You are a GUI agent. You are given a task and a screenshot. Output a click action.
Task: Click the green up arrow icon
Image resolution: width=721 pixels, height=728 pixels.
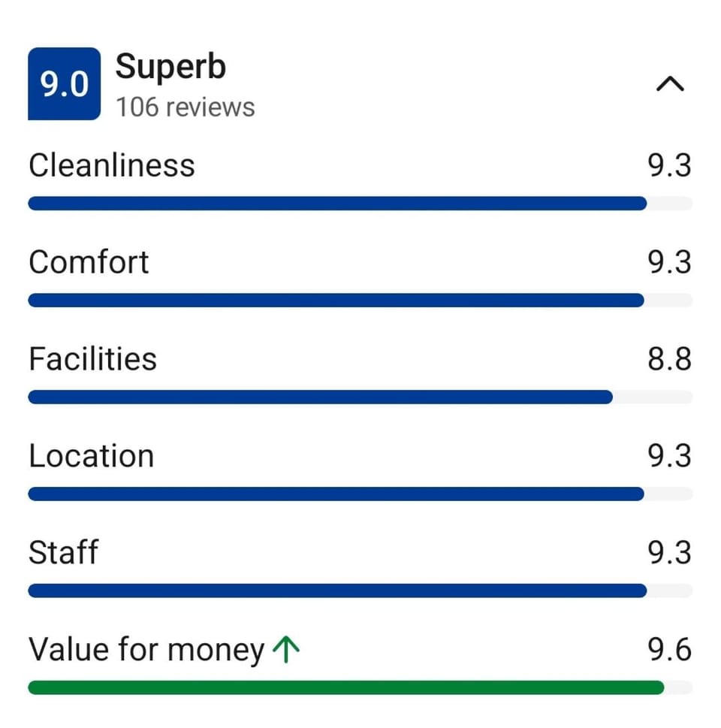[x=286, y=649]
